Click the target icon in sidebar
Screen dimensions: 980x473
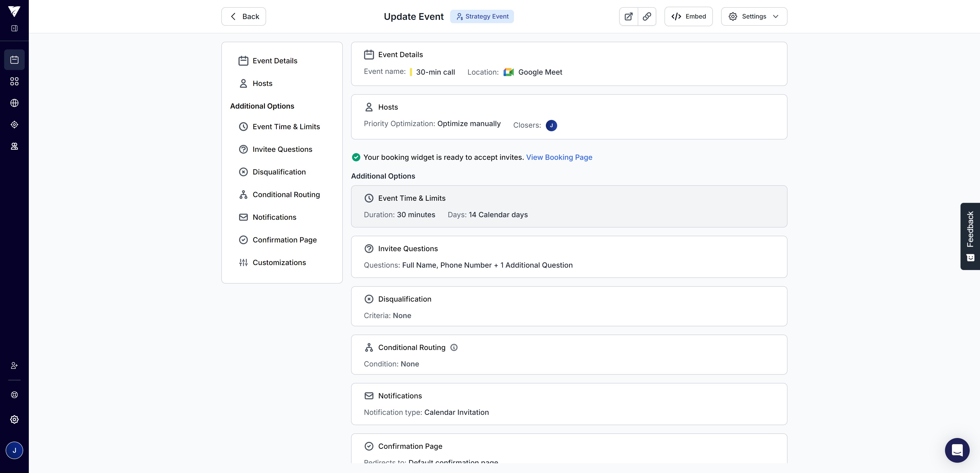click(14, 125)
